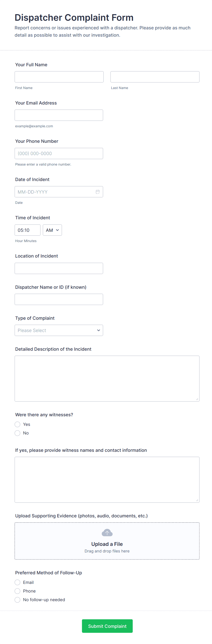Focus the First Name field
212x644 pixels.
pyautogui.click(x=59, y=77)
